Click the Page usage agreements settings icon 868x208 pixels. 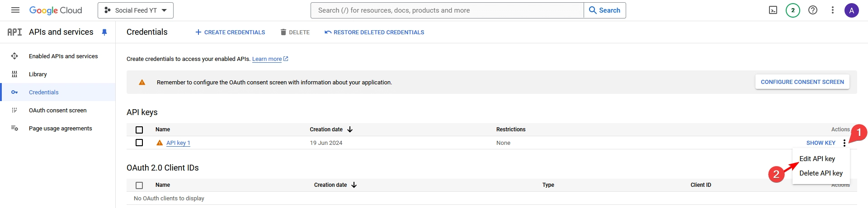coord(14,128)
